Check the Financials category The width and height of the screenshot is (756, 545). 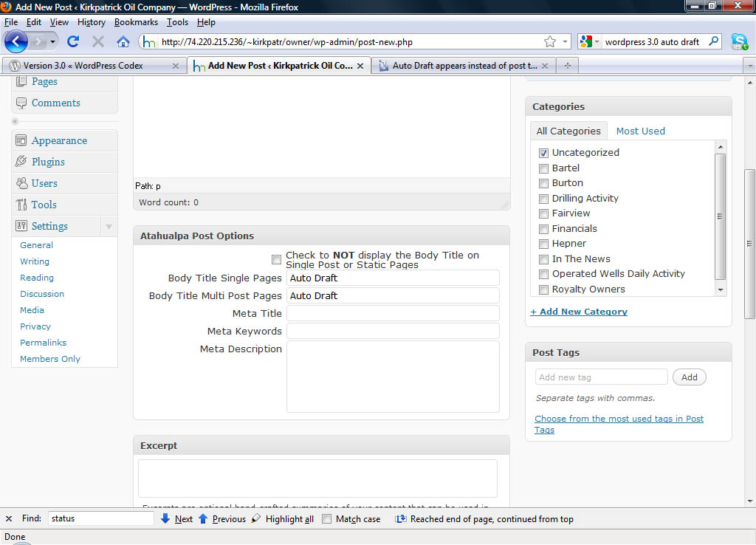point(544,229)
